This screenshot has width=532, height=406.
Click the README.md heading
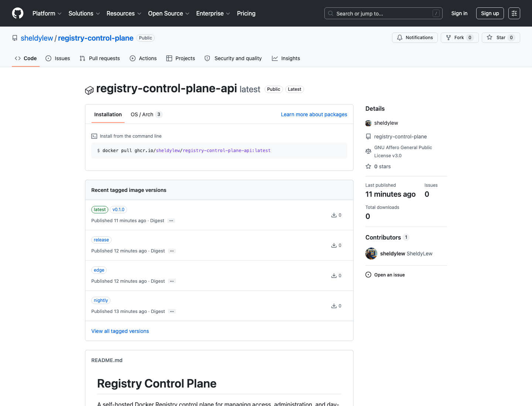107,360
